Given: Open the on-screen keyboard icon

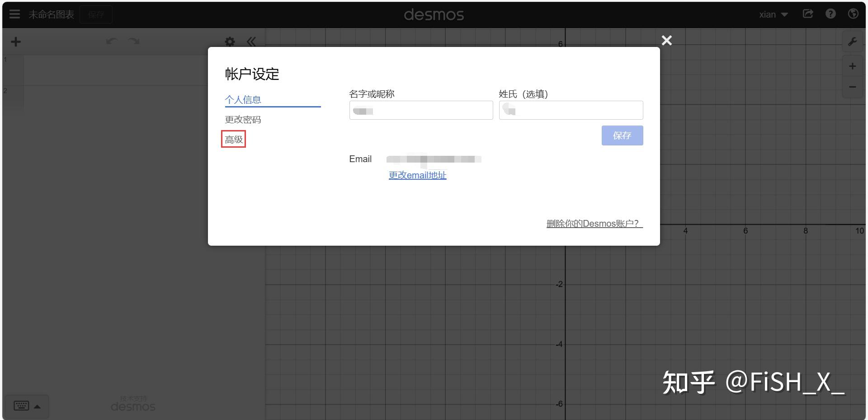Looking at the screenshot, I should 21,406.
